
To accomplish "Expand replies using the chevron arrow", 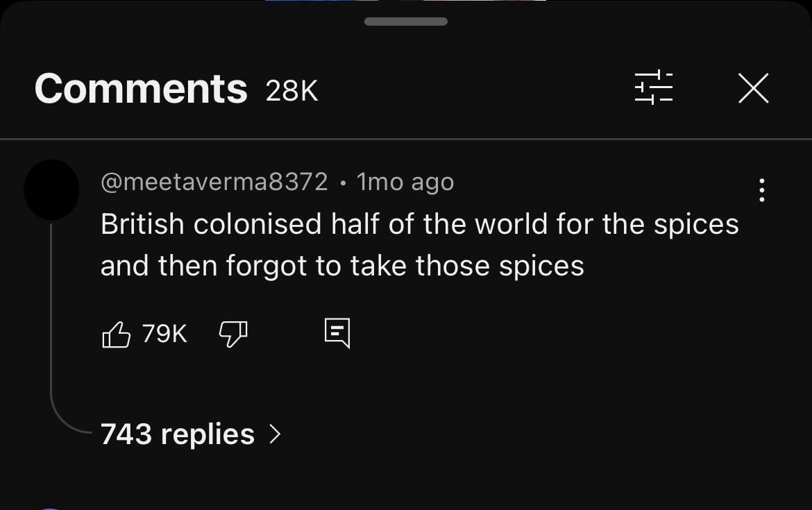I will (x=275, y=434).
